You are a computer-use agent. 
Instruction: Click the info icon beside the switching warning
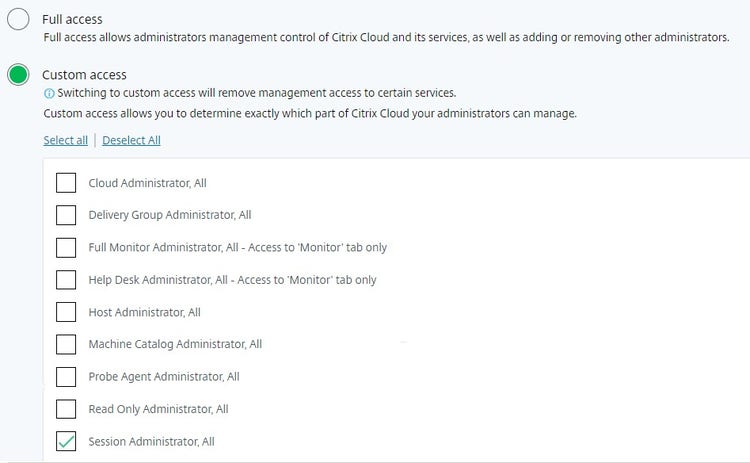point(49,93)
